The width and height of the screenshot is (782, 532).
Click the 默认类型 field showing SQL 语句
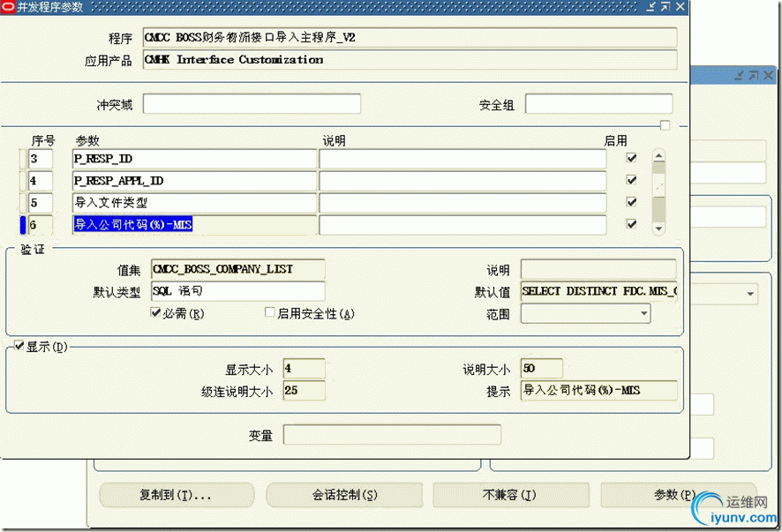click(238, 291)
